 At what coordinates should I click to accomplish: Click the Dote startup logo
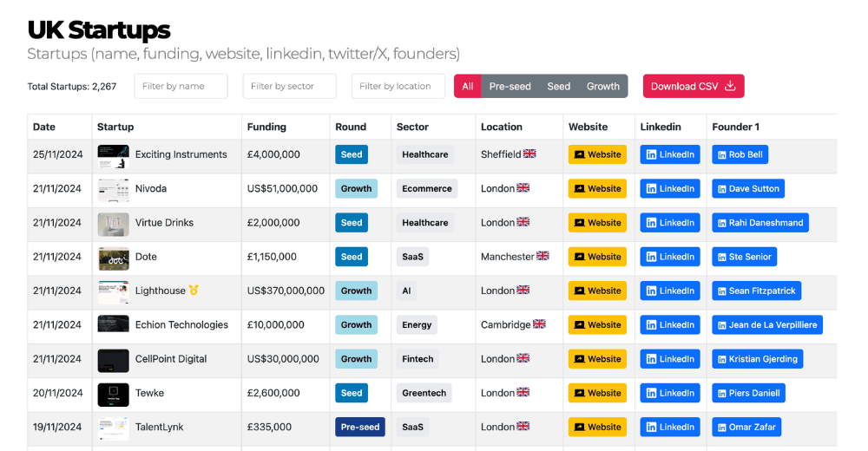point(113,257)
